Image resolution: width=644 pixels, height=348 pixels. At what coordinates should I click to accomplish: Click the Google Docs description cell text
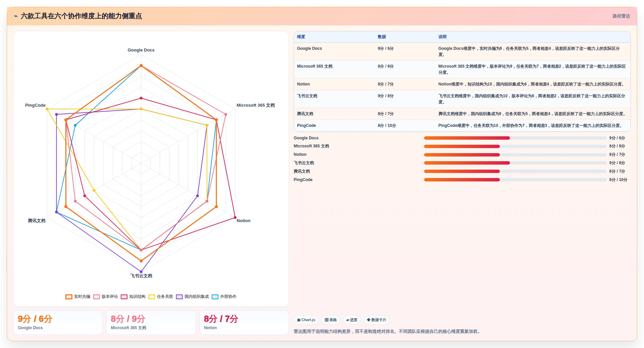(529, 51)
